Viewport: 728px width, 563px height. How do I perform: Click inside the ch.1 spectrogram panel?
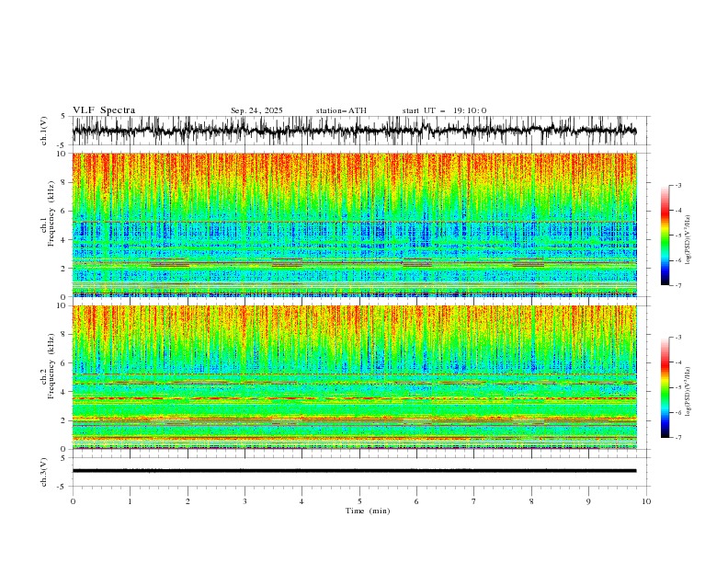(x=354, y=224)
